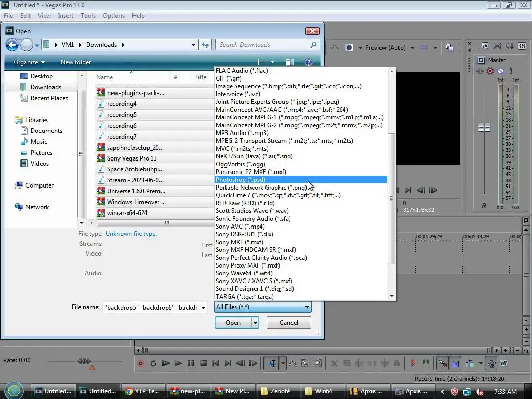This screenshot has height=399, width=532.
Task: Click the Insert Region icon
Action: coord(426,363)
